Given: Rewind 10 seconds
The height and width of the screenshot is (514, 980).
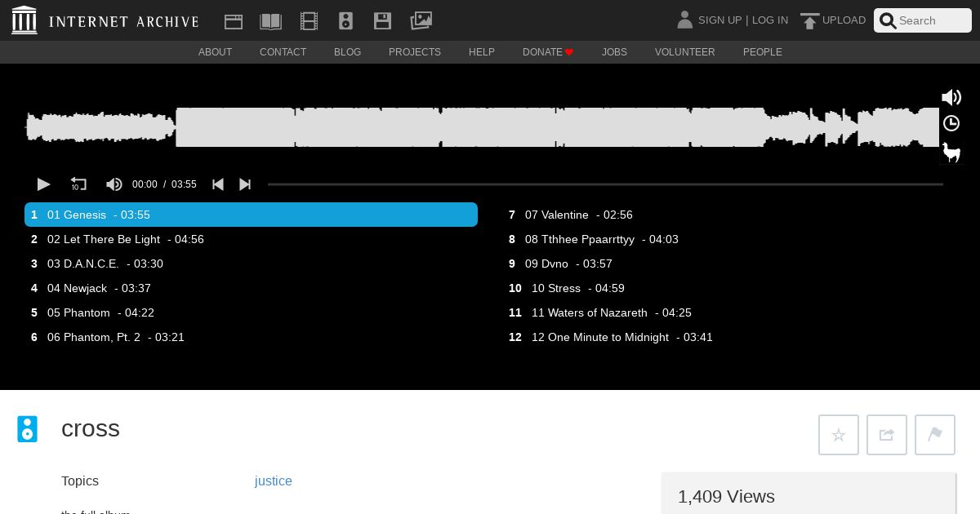Looking at the screenshot, I should click(78, 184).
